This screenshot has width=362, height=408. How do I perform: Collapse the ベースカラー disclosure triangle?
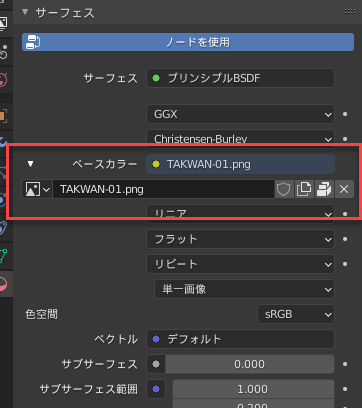(31, 164)
